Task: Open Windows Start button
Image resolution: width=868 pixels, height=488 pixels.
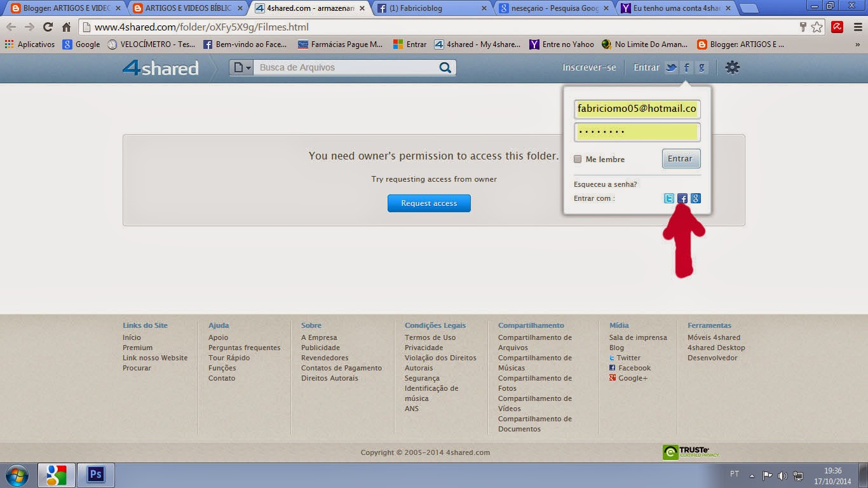Action: coord(17,475)
